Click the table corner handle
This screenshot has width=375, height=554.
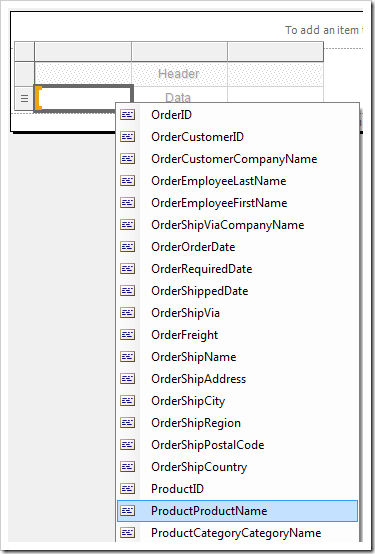(x=24, y=51)
